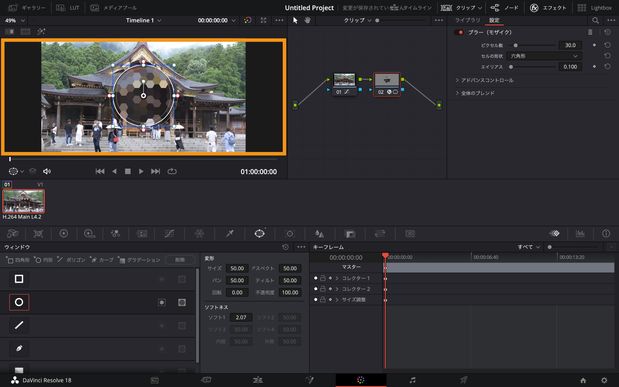Screen dimensions: 619x387
Task: Adjust the ピクセル数 slider
Action: pos(533,45)
